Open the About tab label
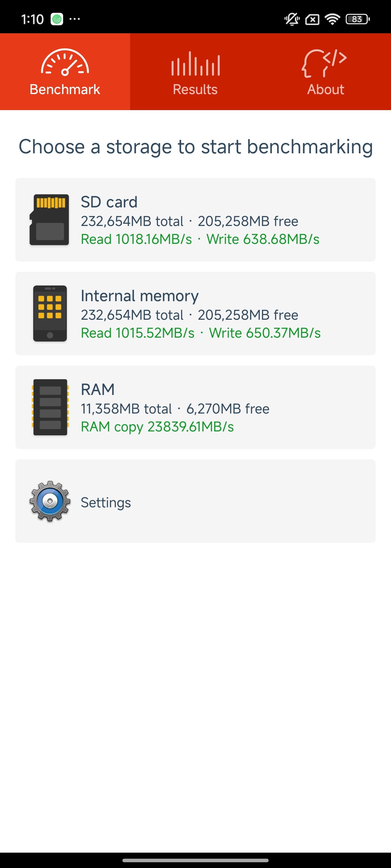 point(326,90)
